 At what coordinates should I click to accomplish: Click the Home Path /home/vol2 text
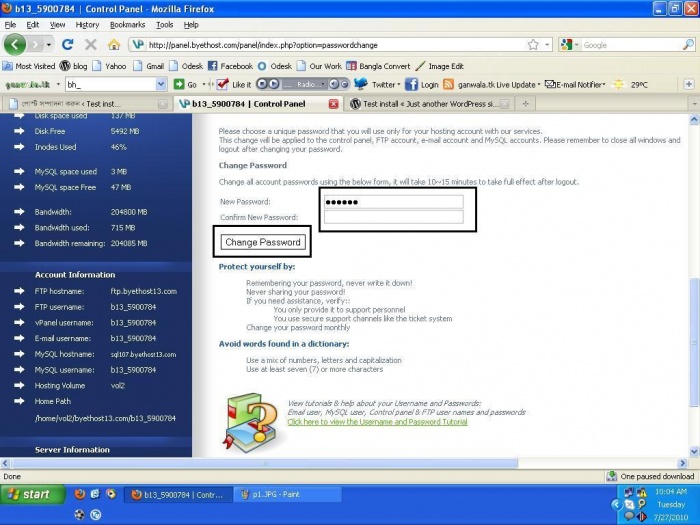point(105,418)
